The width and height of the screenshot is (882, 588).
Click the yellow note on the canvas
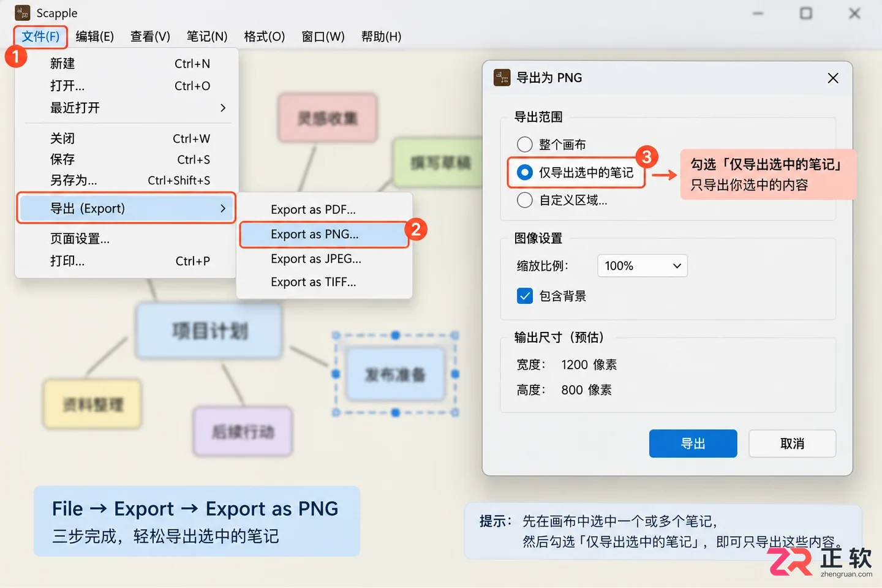[92, 404]
